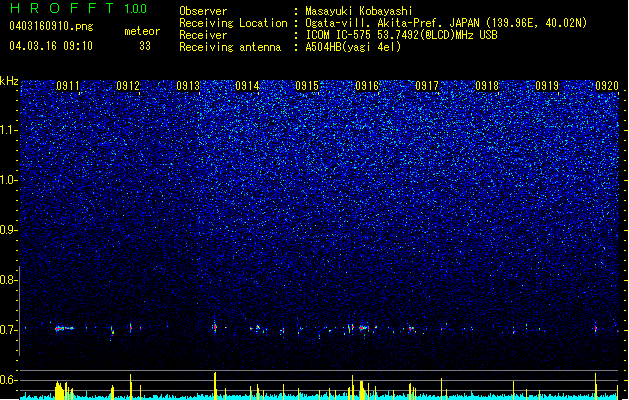
Task: Click the date stamp 04.03.16 09:10
Action: 51,46
